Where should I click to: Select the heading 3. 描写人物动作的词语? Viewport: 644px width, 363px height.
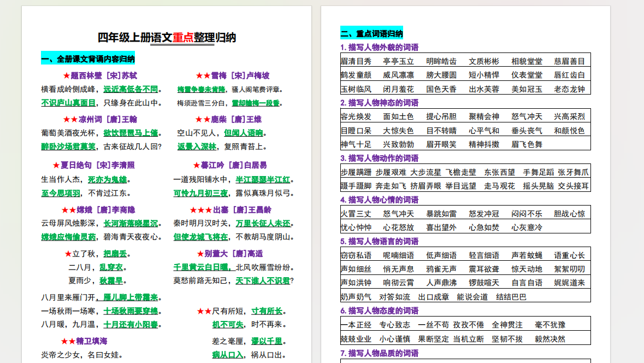click(380, 159)
